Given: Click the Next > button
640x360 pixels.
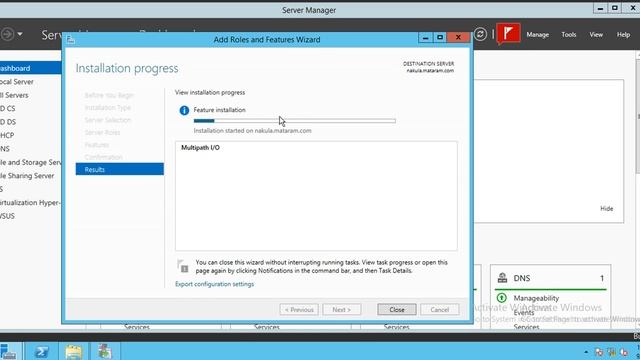Looking at the screenshot, I should click(x=342, y=310).
